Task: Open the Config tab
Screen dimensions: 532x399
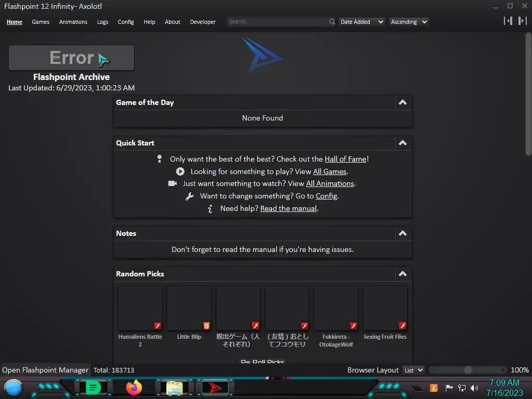Action: pyautogui.click(x=126, y=22)
